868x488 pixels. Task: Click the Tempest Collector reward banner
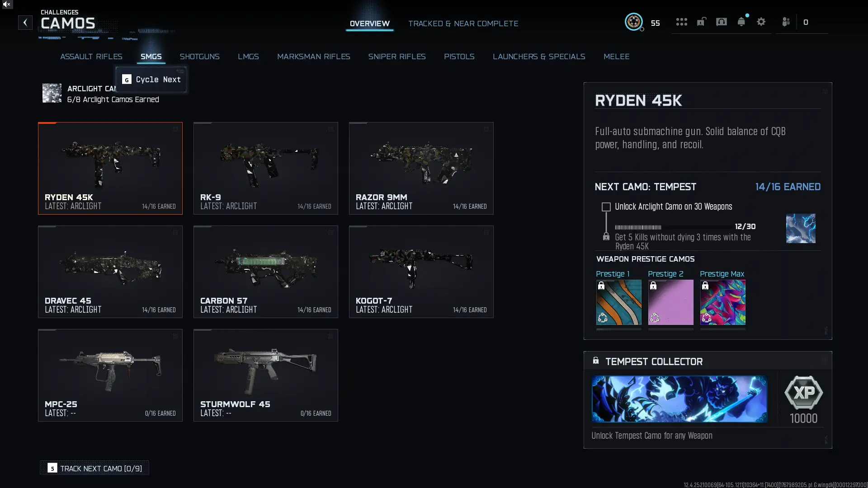point(679,399)
